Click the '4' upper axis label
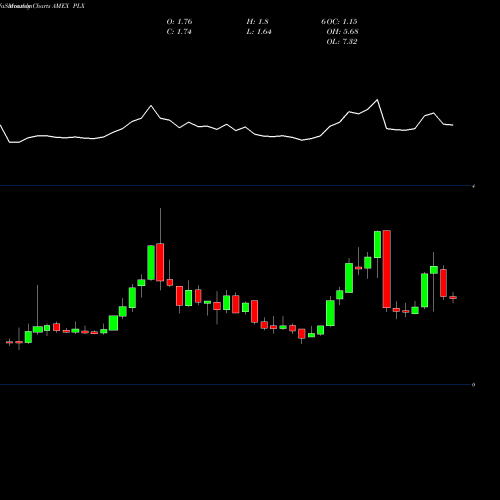The width and height of the screenshot is (500, 500). tap(474, 186)
